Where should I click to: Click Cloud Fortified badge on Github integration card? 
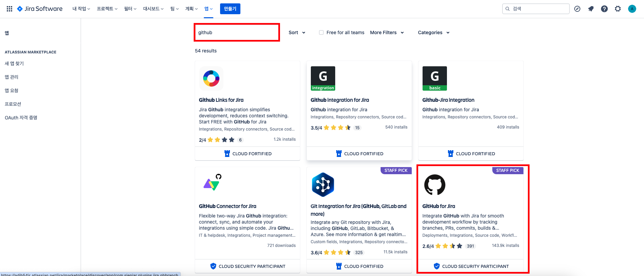360,154
